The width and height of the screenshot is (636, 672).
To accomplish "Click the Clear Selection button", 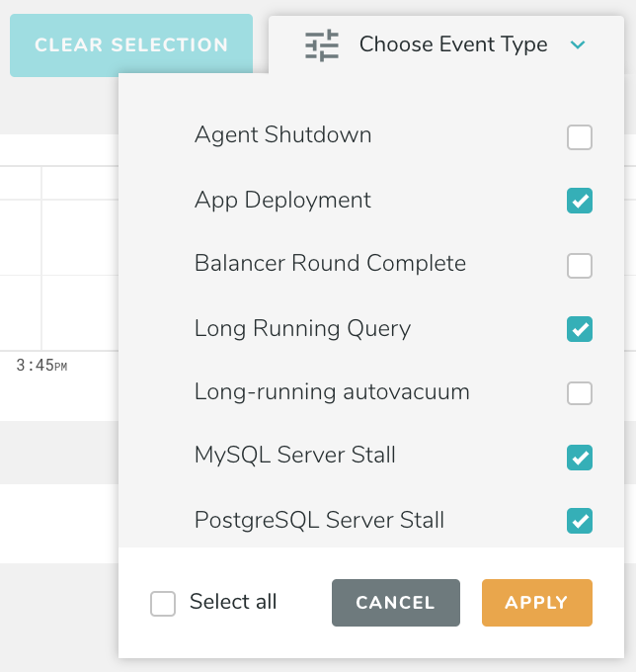I will point(131,45).
